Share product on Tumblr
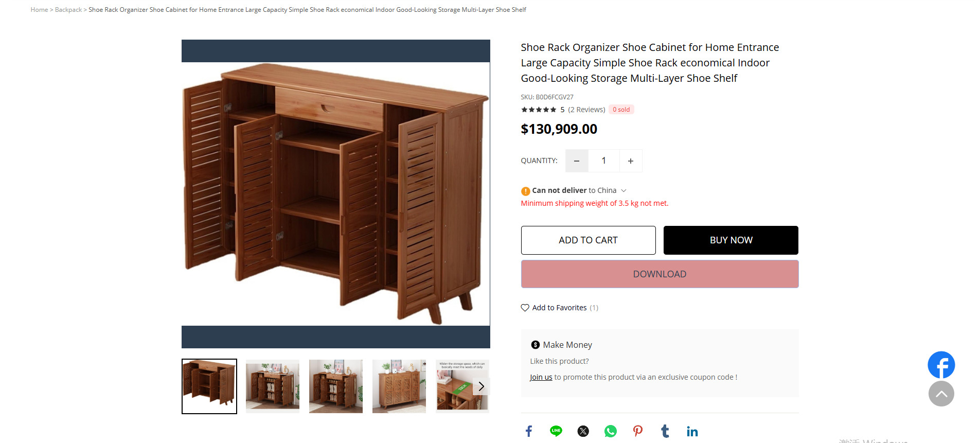This screenshot has height=443, width=980. tap(665, 431)
